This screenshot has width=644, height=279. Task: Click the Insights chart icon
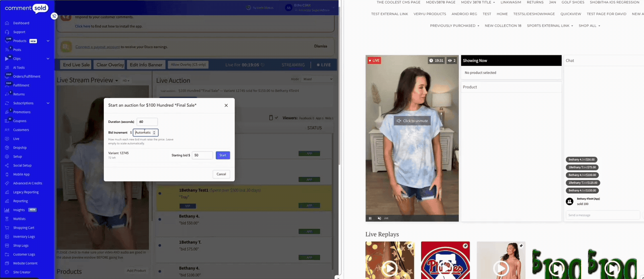click(x=7, y=210)
